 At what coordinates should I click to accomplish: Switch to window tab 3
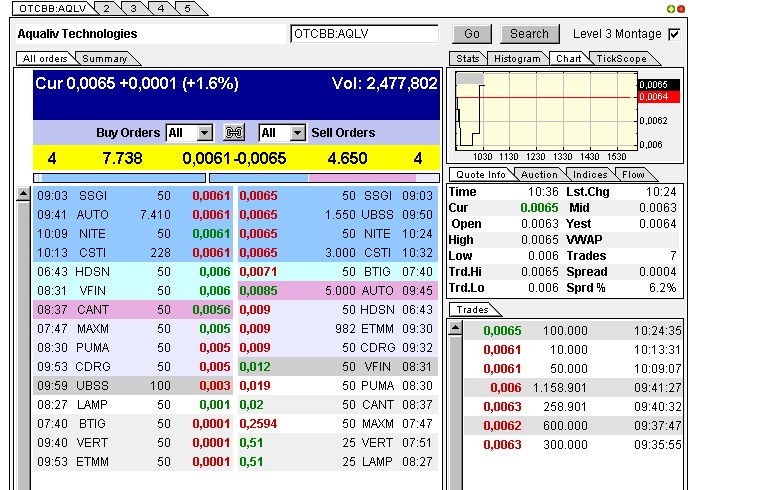coord(133,8)
